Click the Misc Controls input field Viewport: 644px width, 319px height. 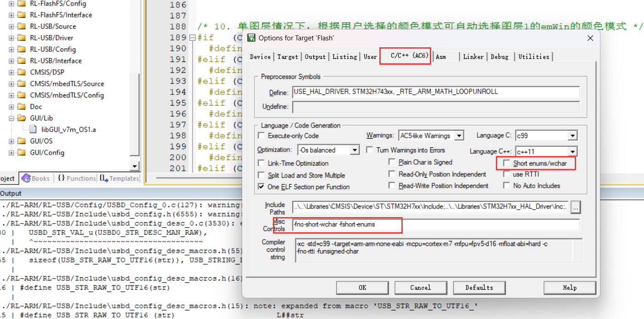click(x=436, y=225)
